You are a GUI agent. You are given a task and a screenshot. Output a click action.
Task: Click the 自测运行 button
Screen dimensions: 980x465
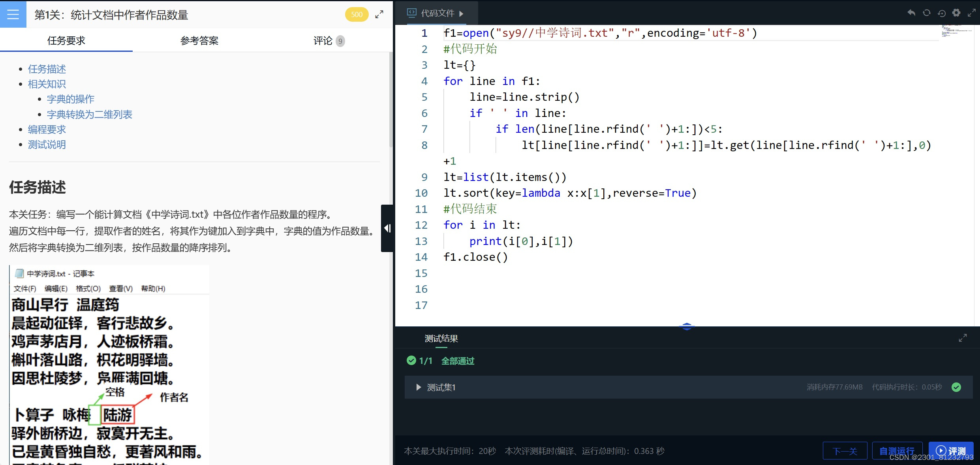(897, 451)
